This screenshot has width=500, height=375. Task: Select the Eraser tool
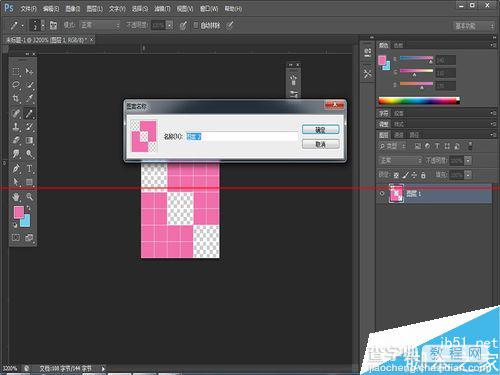tap(16, 140)
